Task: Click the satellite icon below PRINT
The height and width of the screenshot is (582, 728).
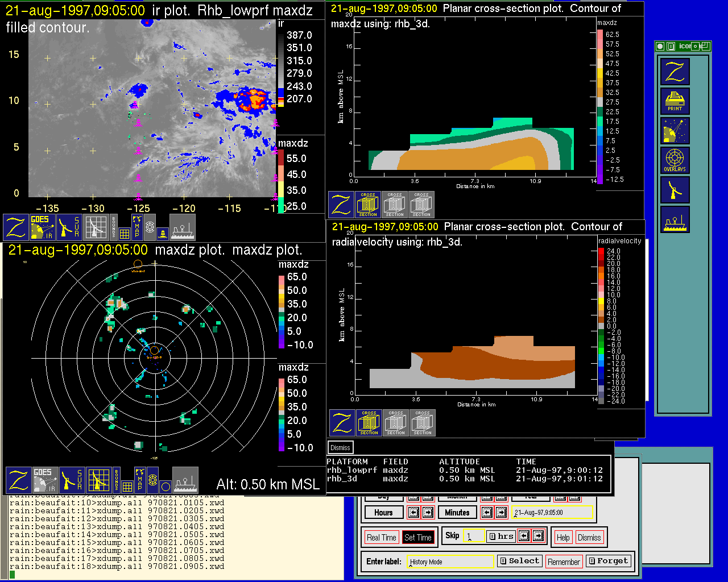Action: click(675, 131)
